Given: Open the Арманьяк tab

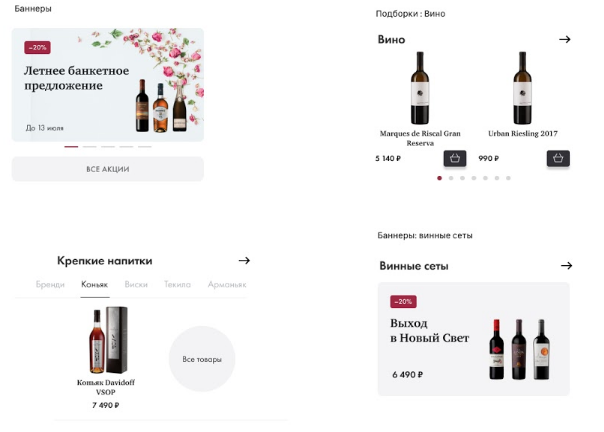Looking at the screenshot, I should (x=226, y=285).
